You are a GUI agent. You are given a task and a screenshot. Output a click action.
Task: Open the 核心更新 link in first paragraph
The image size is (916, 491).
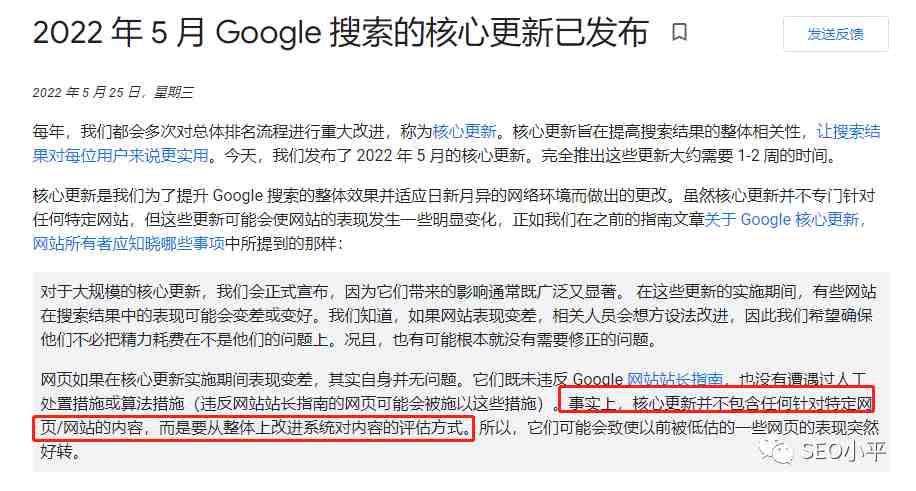click(x=464, y=132)
